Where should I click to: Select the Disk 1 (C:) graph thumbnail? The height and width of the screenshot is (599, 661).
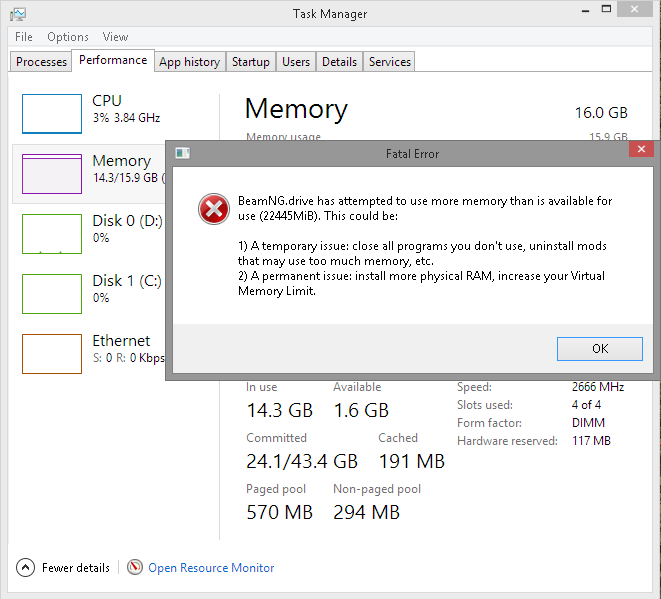[x=52, y=294]
